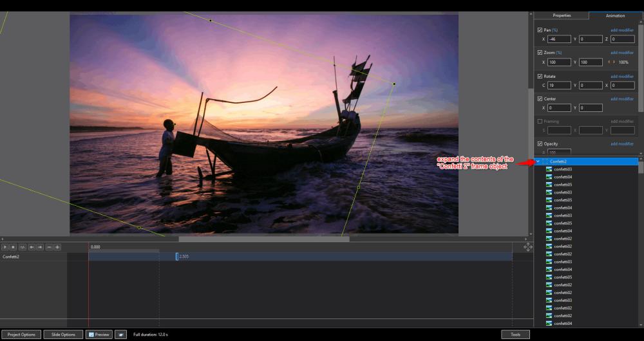The image size is (644, 341).
Task: Jump to the previous keyframe
Action: coord(32,247)
